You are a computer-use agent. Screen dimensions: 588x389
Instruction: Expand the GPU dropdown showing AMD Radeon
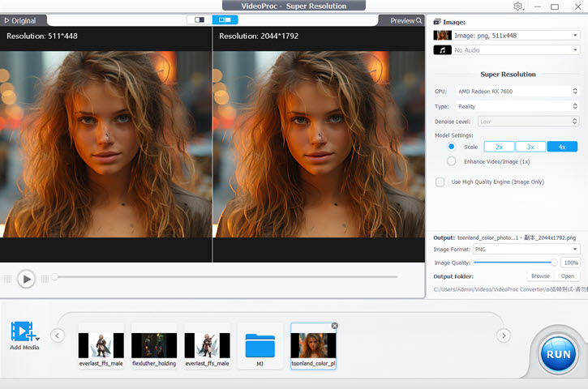tap(516, 92)
